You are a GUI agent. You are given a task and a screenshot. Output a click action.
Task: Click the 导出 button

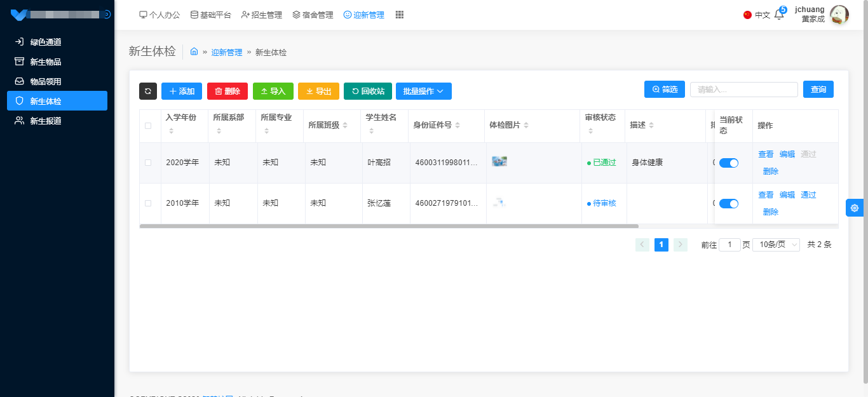click(x=318, y=91)
